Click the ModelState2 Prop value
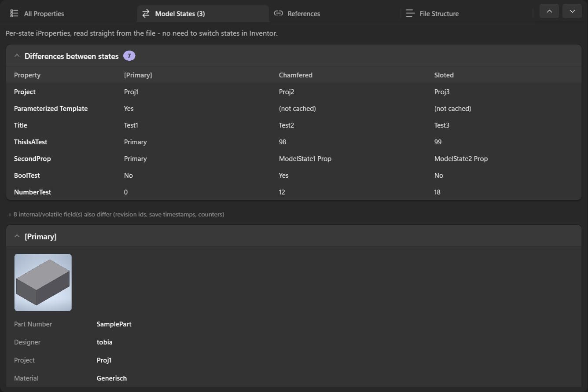This screenshot has height=392, width=588. click(461, 159)
